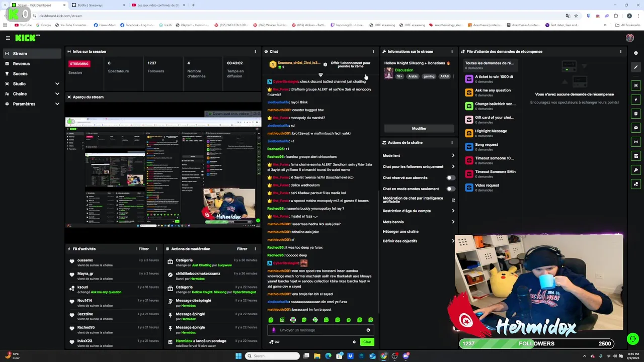The image size is (644, 362).
Task: Expand the Paramètres sidebar section
Action: coord(57,104)
